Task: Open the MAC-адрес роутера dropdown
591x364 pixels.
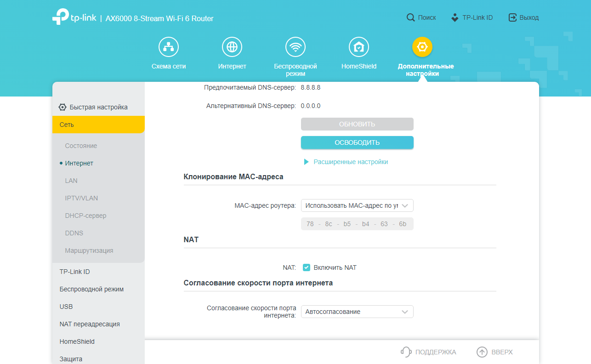Action: 357,205
